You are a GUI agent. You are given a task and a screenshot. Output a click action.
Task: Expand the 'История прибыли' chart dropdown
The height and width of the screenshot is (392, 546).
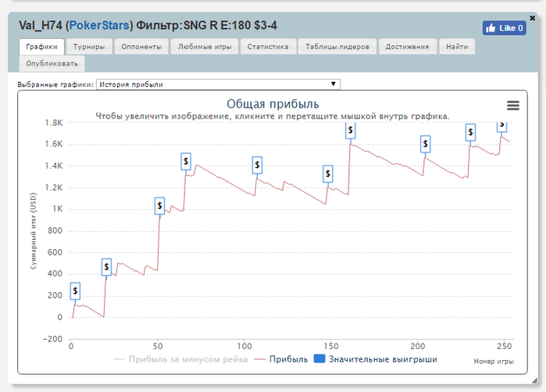(x=217, y=84)
